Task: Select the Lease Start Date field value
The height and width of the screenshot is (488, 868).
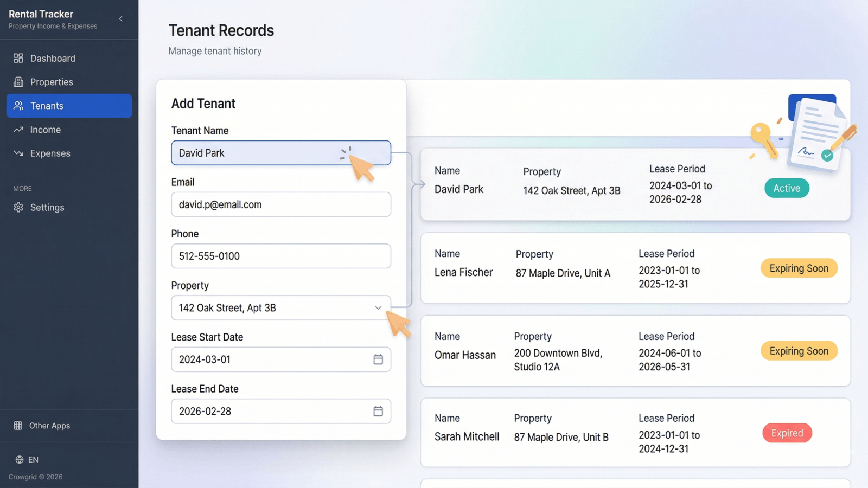Action: coord(205,359)
